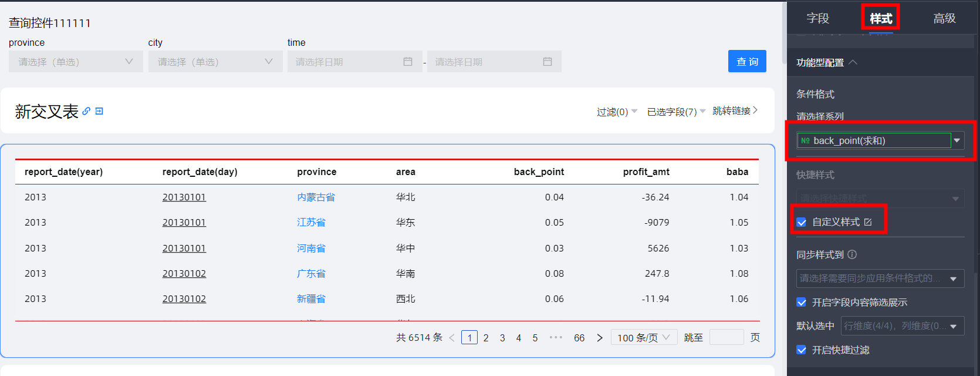Open the 内蒙古省 province link
This screenshot has height=376, width=980.
tap(316, 197)
